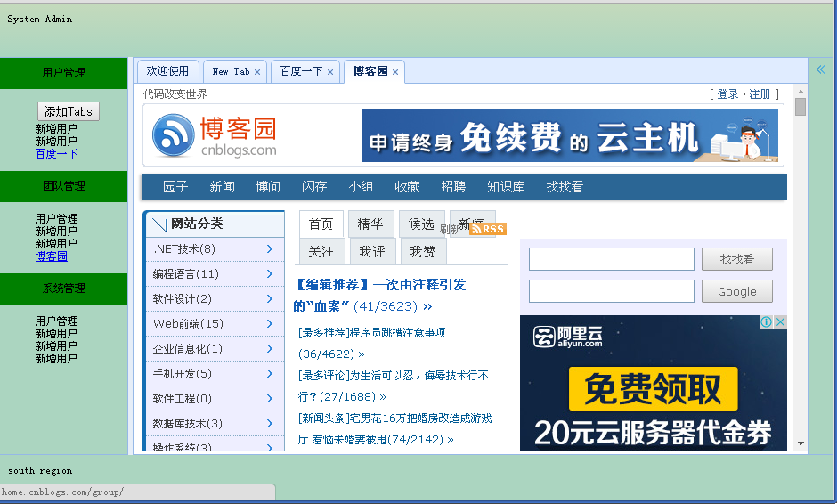Expand the 软件工程(0) category arrow
Screen dimensions: 837x504
(x=270, y=399)
